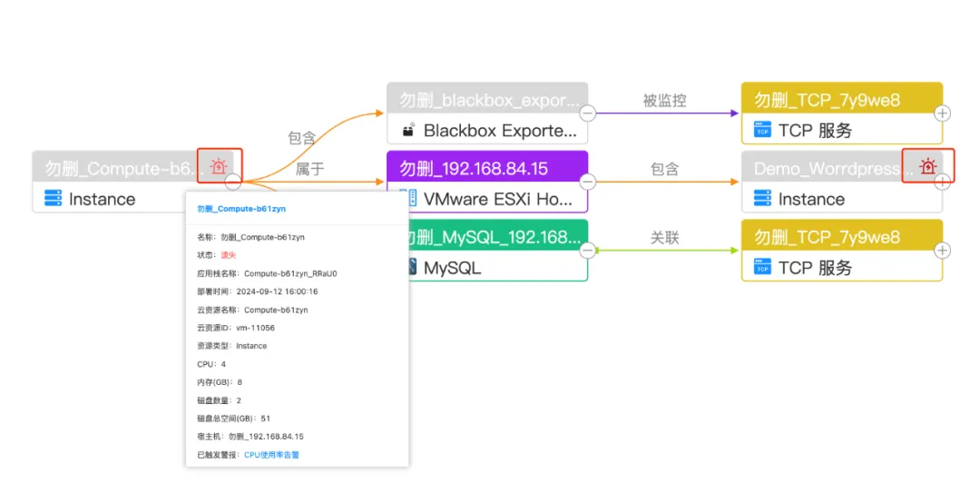Click the MySQL database icon
This screenshot has height=483, width=980.
(x=413, y=268)
